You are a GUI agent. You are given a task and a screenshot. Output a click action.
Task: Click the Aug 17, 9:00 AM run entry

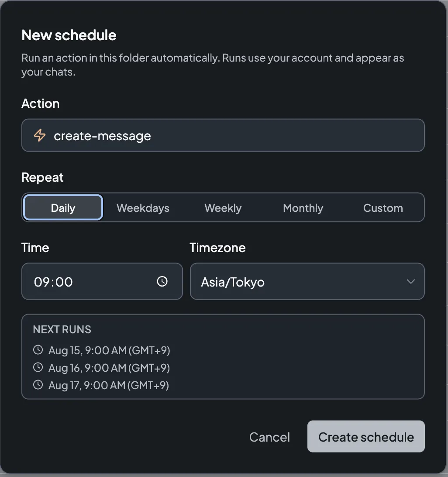[x=109, y=385]
